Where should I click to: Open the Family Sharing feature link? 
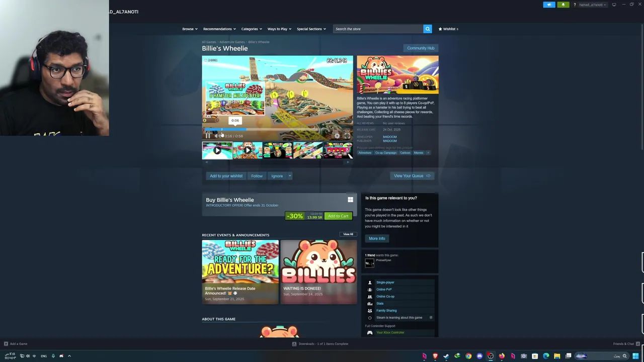click(x=386, y=311)
